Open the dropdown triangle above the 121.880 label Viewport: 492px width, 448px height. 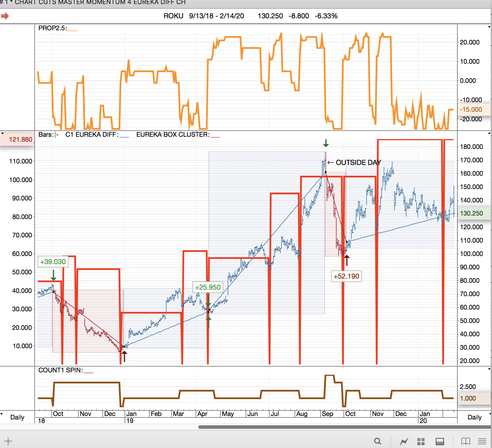tap(3, 134)
